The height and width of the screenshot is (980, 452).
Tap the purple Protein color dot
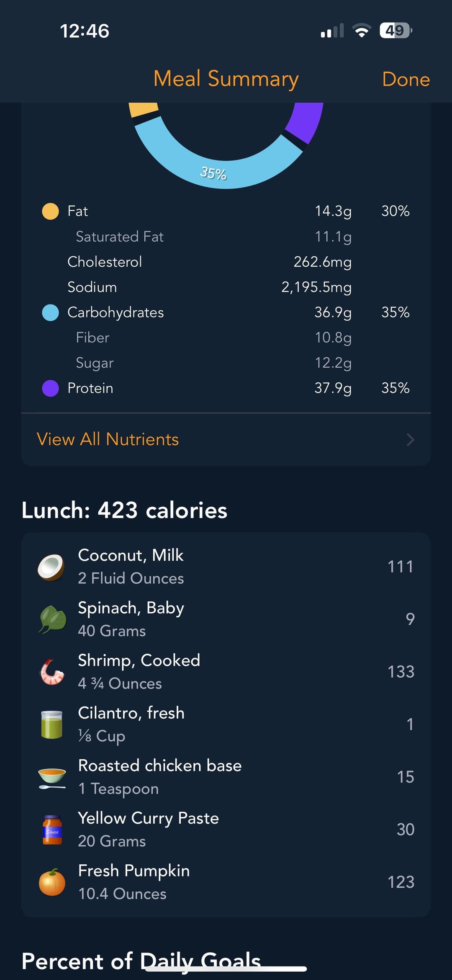pyautogui.click(x=50, y=388)
